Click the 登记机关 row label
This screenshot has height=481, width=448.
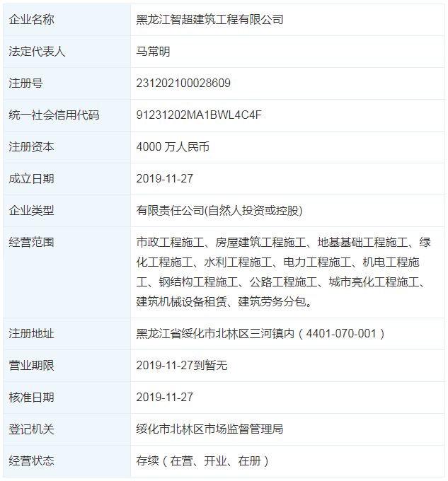click(x=31, y=429)
